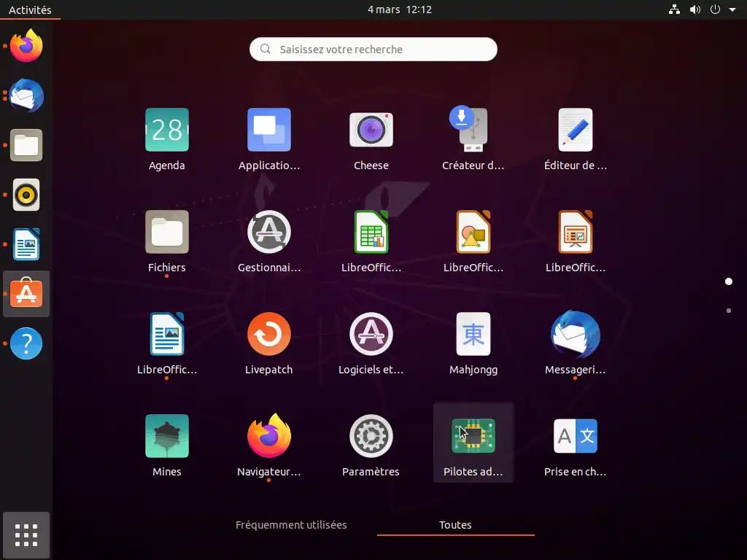
Task: Open Thunderbird Messagerie in the app grid
Action: point(576,334)
